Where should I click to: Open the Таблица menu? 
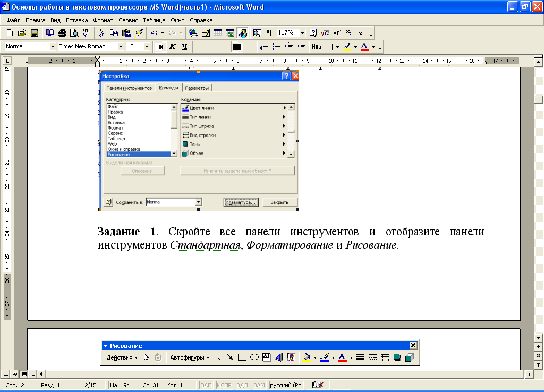[x=154, y=20]
